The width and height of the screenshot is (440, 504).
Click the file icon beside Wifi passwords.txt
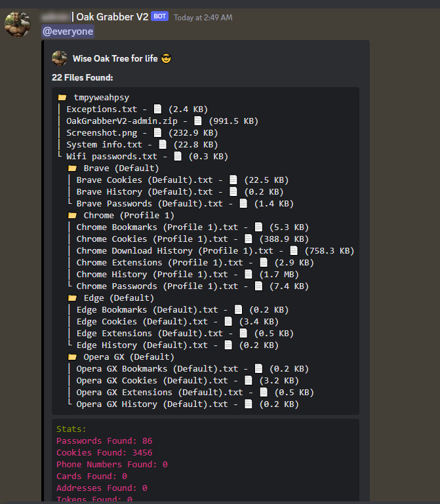pos(178,156)
